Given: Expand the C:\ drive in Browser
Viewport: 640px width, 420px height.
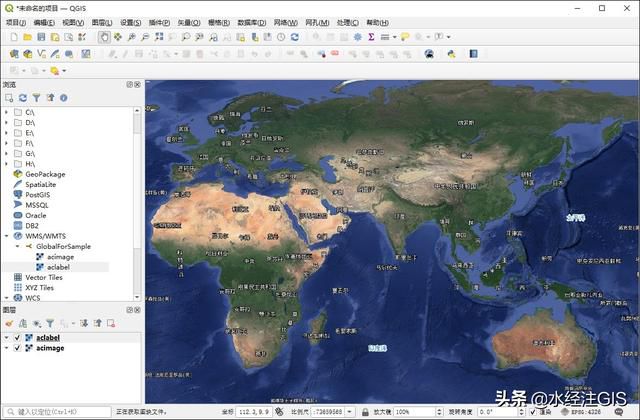Looking at the screenshot, I should [7, 112].
